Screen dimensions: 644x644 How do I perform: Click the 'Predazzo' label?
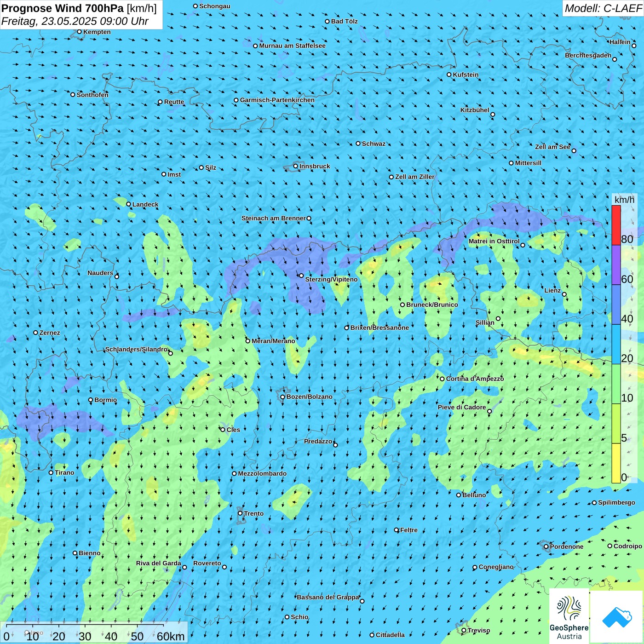click(x=318, y=441)
